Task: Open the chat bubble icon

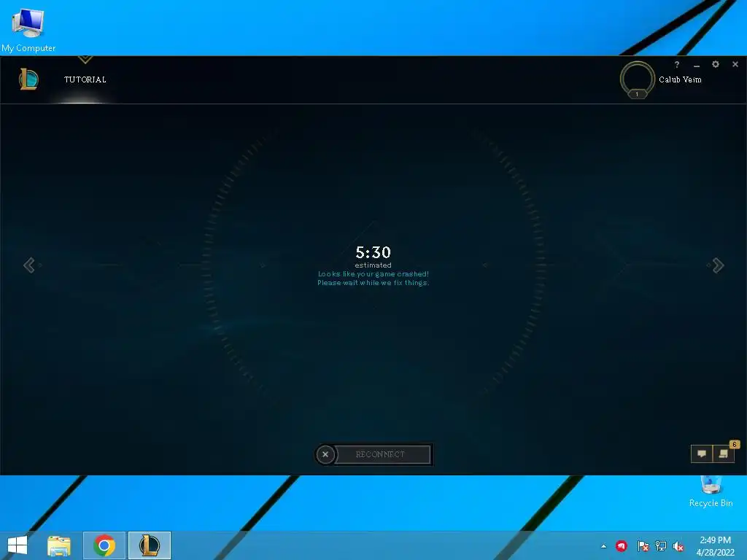Action: (x=702, y=454)
